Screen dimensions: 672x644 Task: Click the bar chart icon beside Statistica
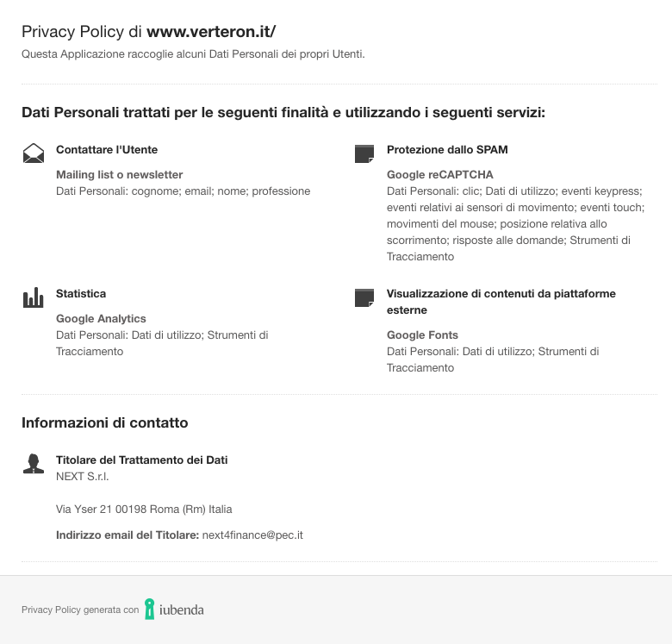click(34, 297)
